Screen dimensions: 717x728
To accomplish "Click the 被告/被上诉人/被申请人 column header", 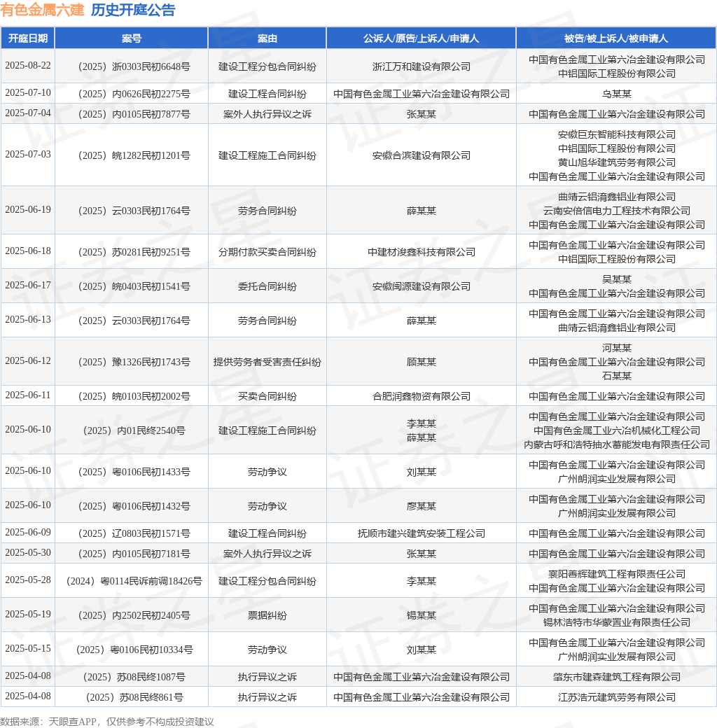I will click(615, 38).
